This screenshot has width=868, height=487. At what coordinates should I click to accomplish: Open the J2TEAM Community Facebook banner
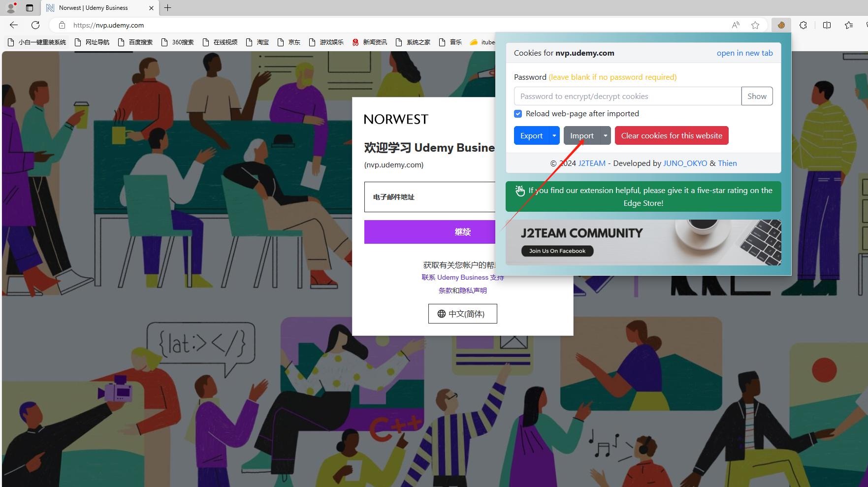point(643,242)
